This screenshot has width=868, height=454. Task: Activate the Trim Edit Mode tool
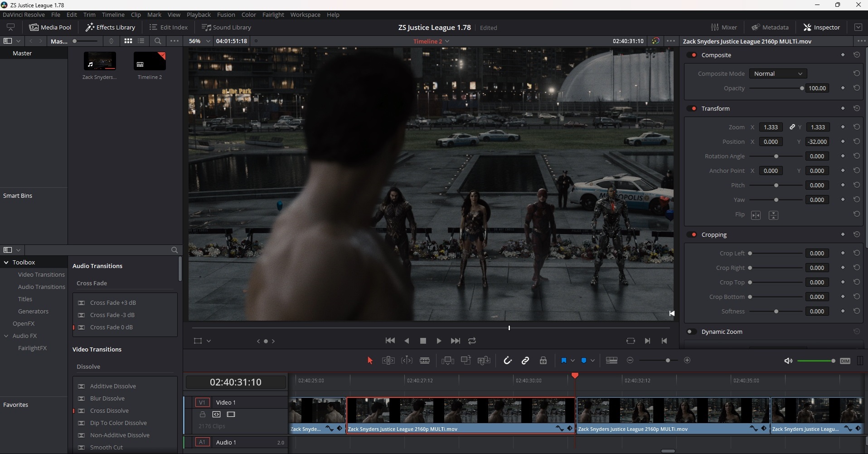pyautogui.click(x=388, y=361)
